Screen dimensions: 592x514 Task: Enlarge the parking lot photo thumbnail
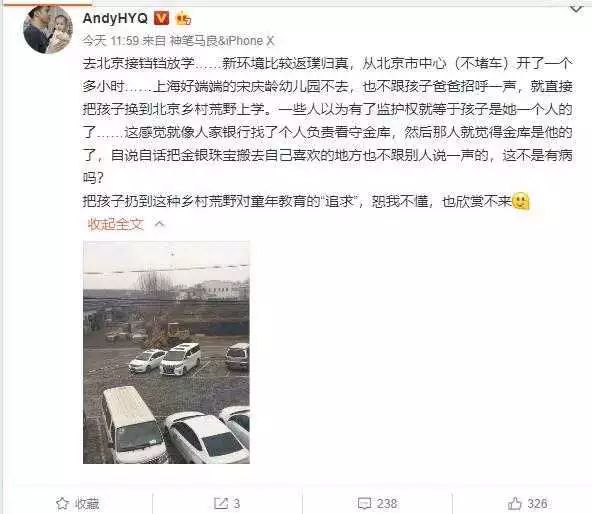click(166, 352)
